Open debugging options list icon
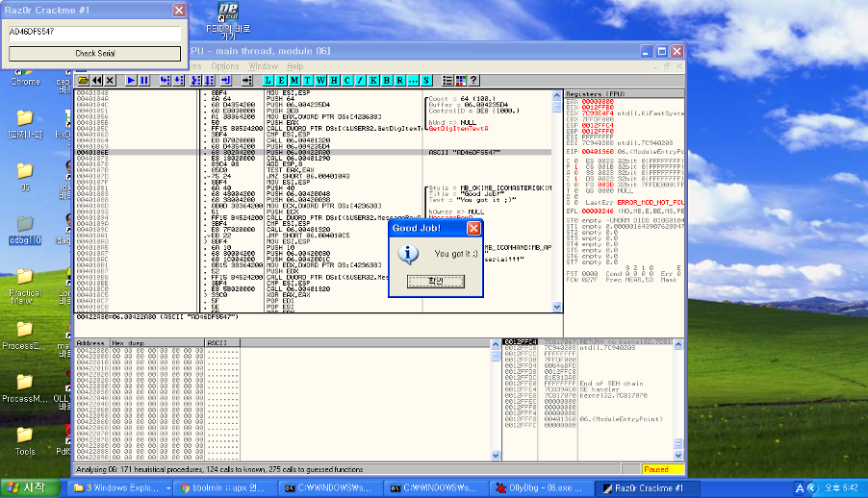Screen dimensions: 868x498 [x=447, y=81]
